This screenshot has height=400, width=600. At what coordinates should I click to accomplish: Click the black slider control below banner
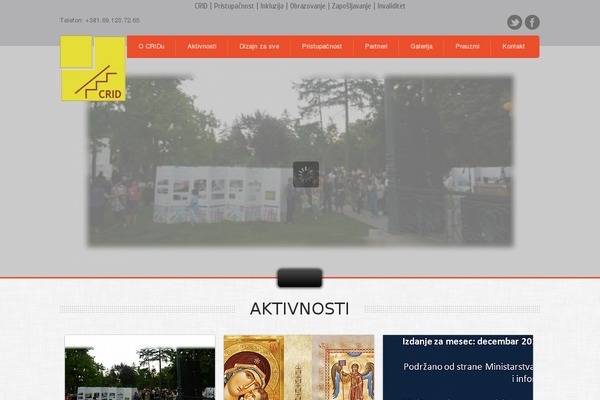[300, 278]
